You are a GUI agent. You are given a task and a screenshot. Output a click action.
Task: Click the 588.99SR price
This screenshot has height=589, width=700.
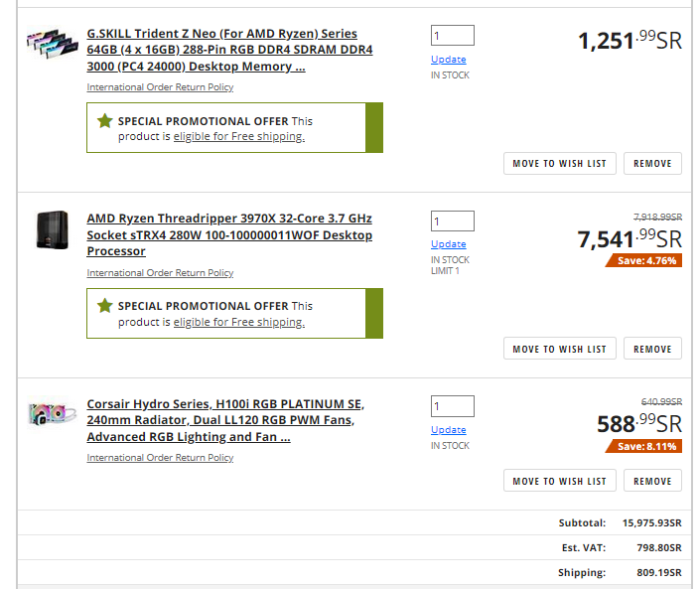coord(639,424)
